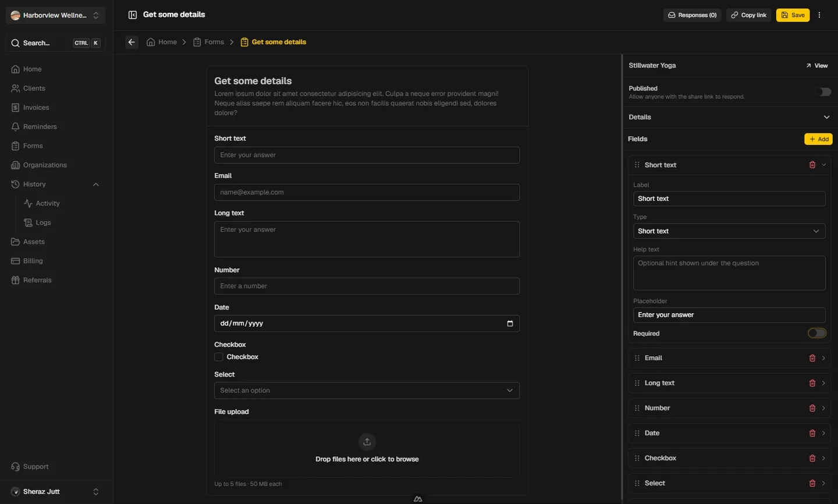
Task: Click the back arrow in breadcrumb
Action: [132, 42]
